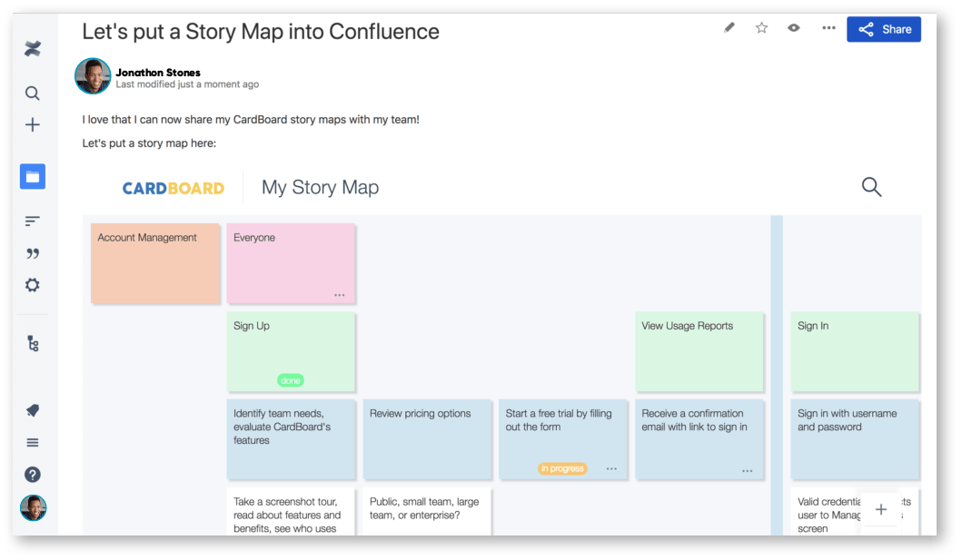Click the Confluence app switcher icon
Viewport: 962px width, 560px height.
33,48
